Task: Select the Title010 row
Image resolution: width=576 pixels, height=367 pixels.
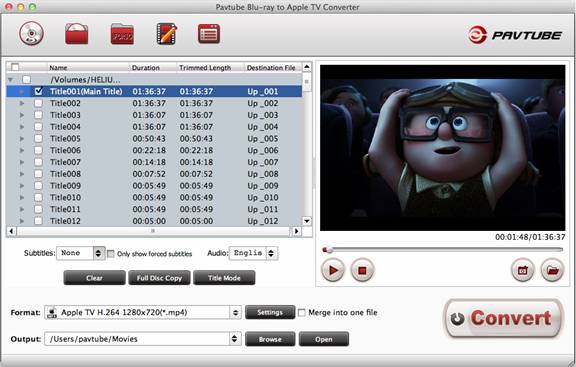Action: click(x=154, y=197)
